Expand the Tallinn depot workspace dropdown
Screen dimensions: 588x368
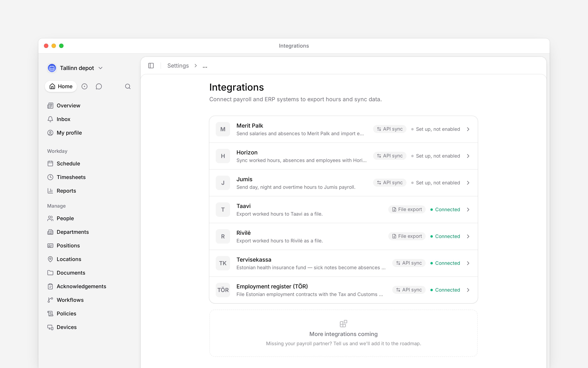pyautogui.click(x=100, y=68)
